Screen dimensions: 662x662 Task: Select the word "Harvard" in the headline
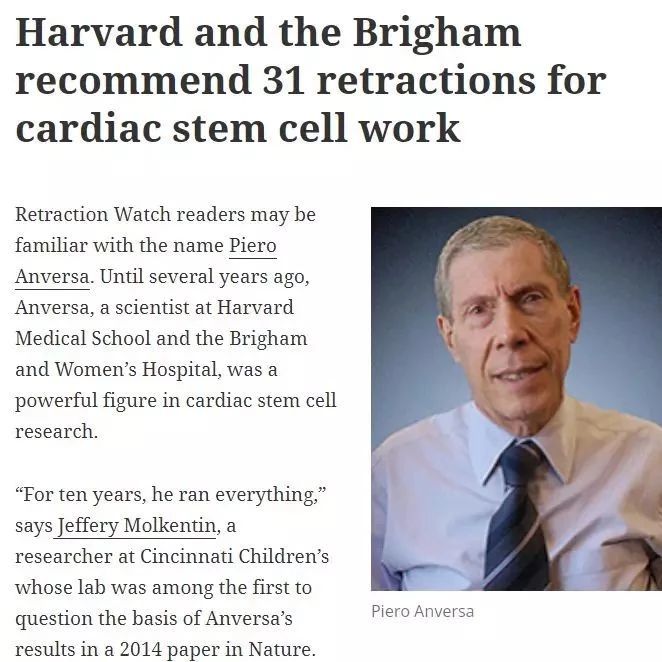click(99, 33)
